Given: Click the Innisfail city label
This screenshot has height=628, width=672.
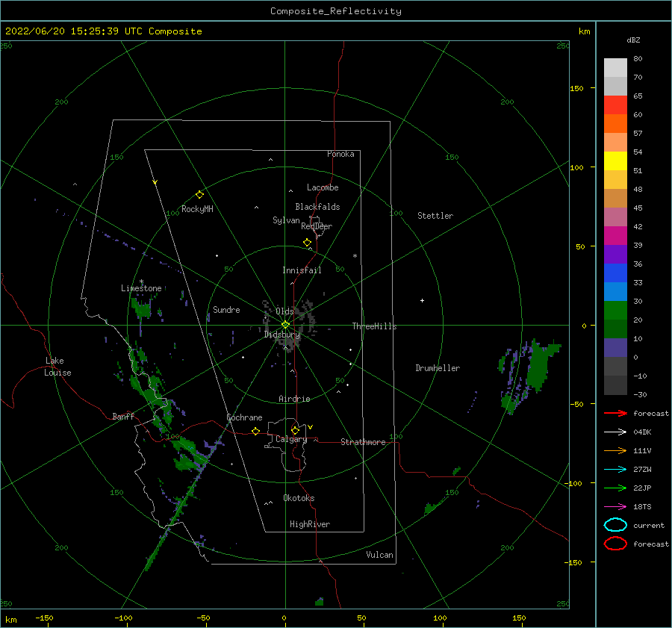Looking at the screenshot, I should pos(302,270).
